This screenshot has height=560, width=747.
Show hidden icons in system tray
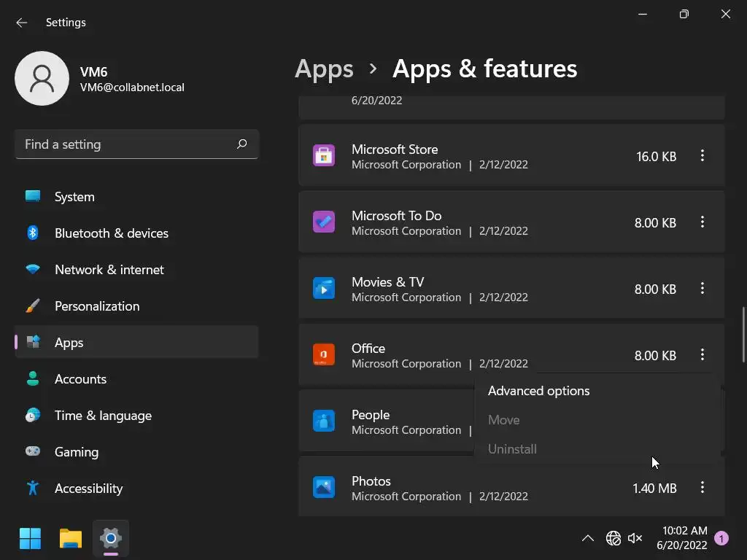click(587, 539)
